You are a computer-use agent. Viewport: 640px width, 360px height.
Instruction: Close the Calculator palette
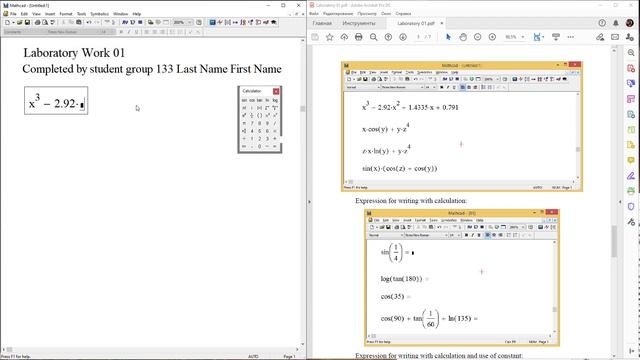pyautogui.click(x=276, y=91)
